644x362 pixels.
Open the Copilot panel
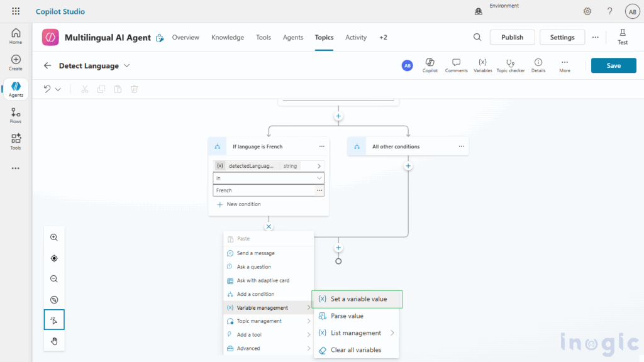(430, 65)
